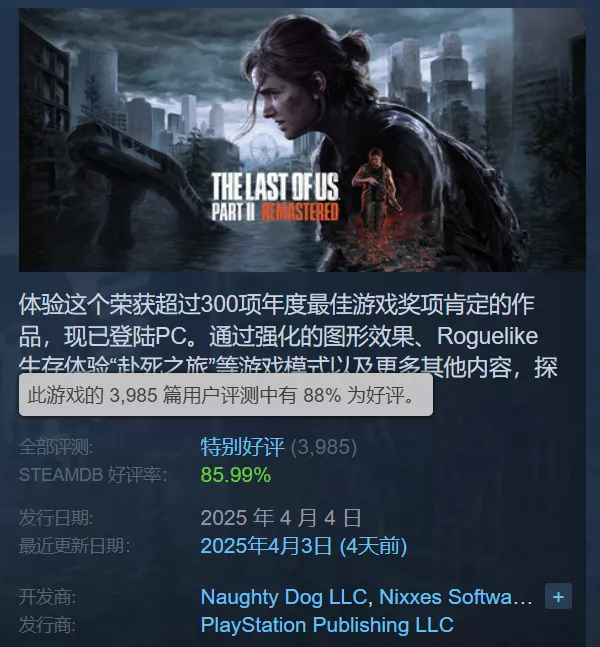
Task: Open the Nixxes Software developer link
Action: click(456, 597)
